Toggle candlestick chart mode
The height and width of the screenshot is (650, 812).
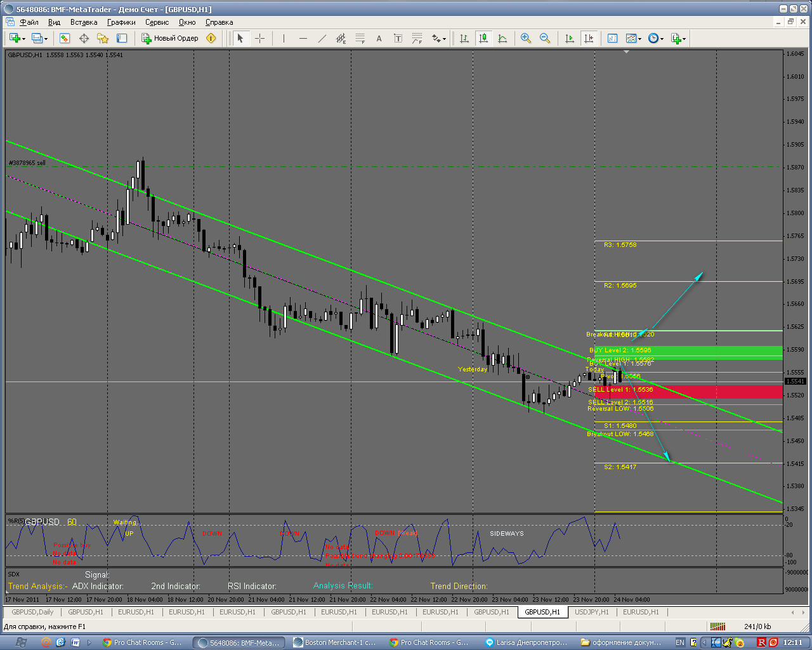click(x=483, y=38)
